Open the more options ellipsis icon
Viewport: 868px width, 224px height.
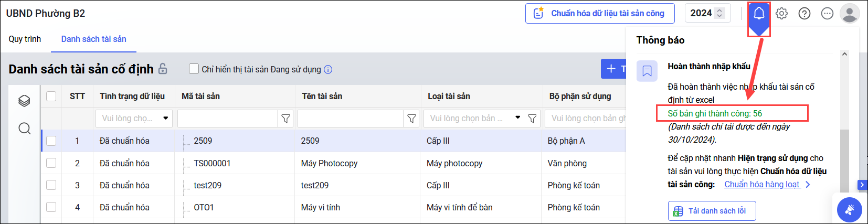(x=827, y=14)
